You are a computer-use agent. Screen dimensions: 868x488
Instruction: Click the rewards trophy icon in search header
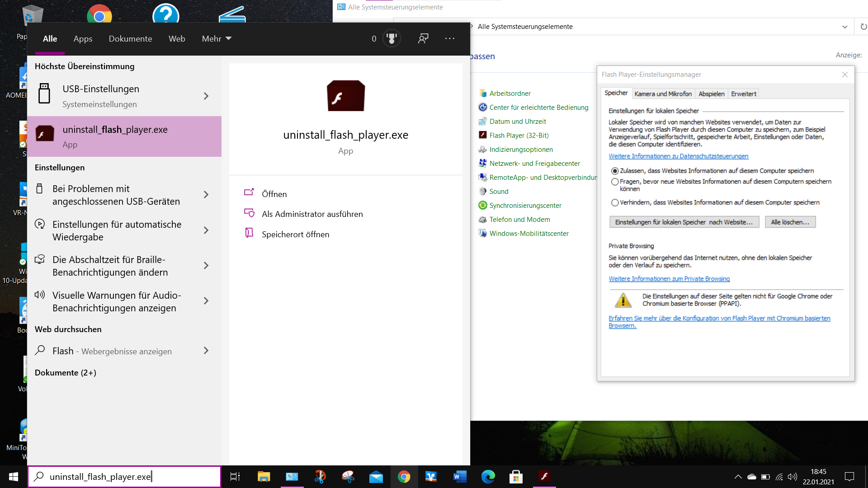(x=392, y=38)
